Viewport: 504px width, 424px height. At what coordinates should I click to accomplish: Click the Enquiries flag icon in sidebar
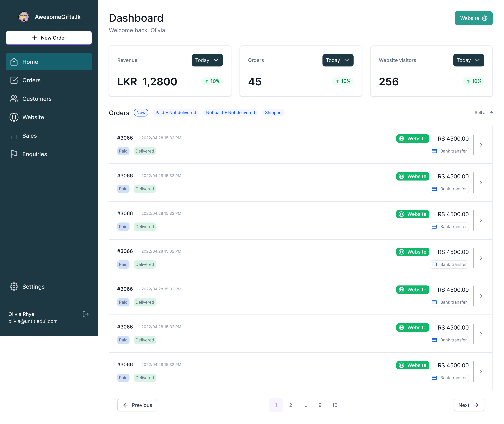point(14,154)
